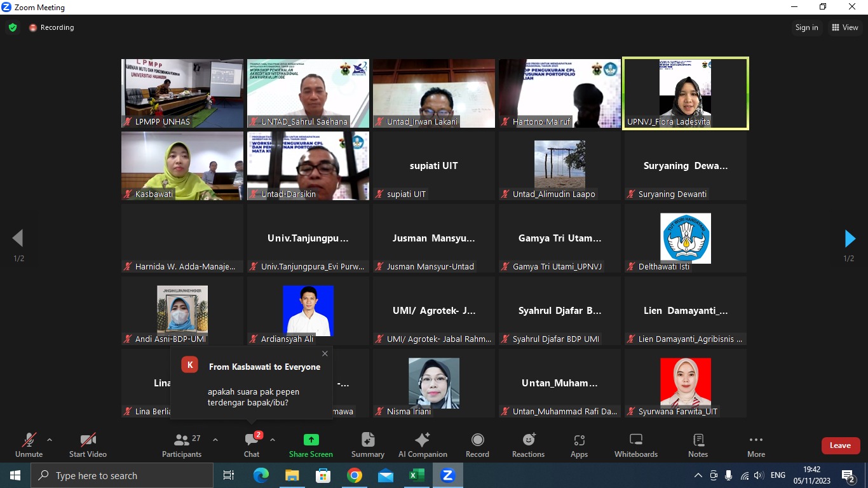Click the green Share Screen button

click(x=311, y=445)
